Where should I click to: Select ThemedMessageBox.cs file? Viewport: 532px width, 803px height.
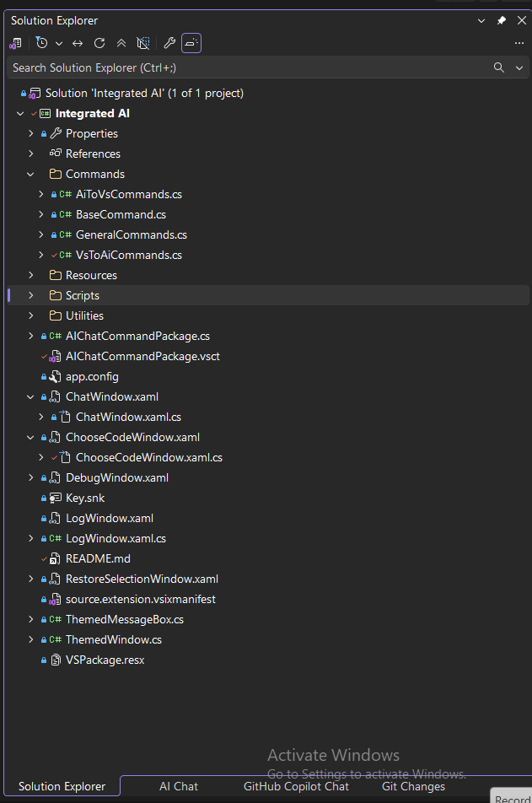125,619
